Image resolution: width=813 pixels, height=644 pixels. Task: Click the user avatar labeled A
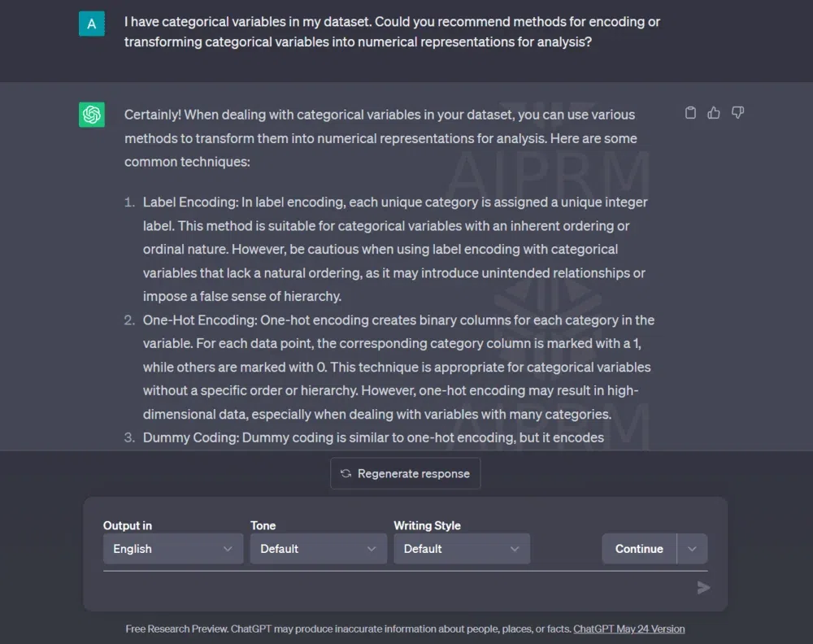coord(92,24)
